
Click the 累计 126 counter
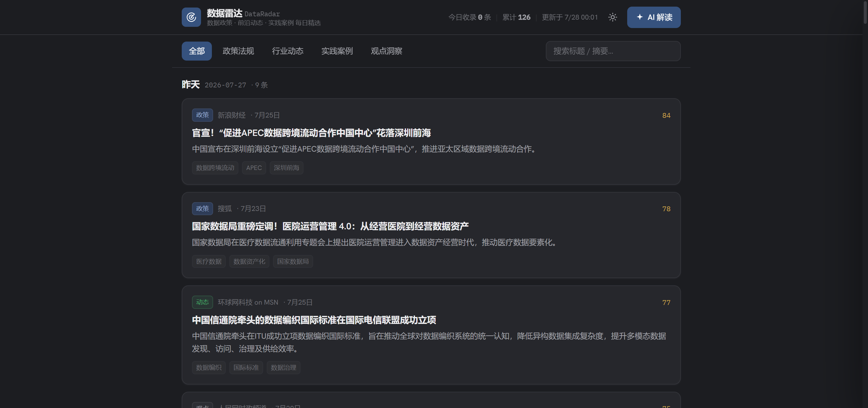(516, 17)
